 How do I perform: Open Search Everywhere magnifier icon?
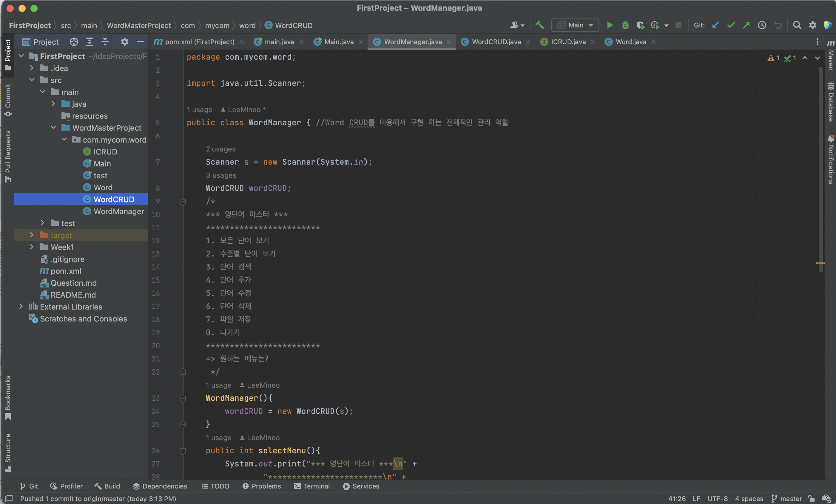pos(797,25)
